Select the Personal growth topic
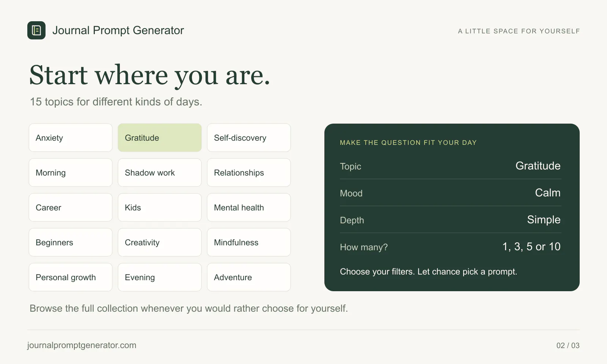This screenshot has height=364, width=607. tap(71, 277)
